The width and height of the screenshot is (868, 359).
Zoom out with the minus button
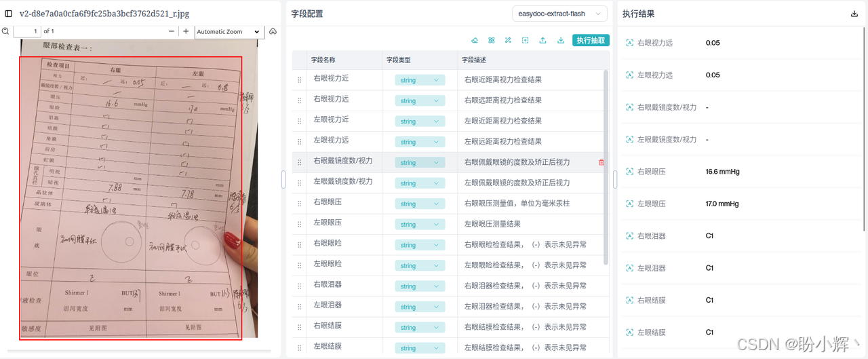[x=172, y=31]
